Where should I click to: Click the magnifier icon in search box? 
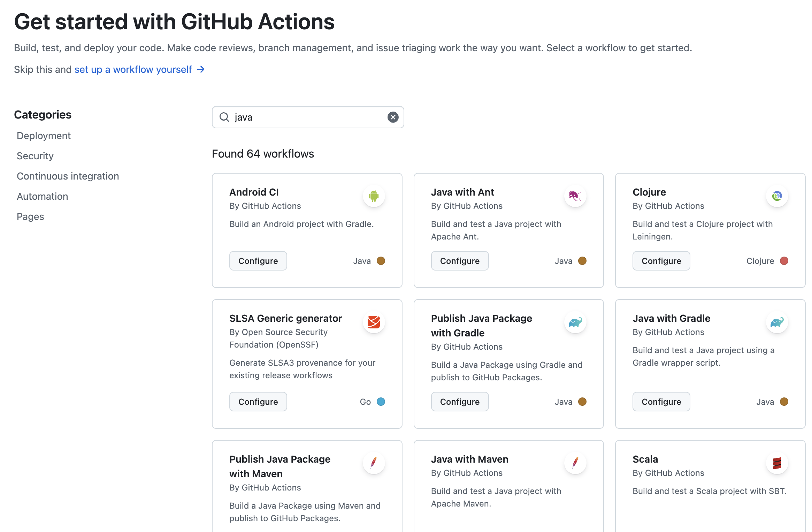pos(224,117)
